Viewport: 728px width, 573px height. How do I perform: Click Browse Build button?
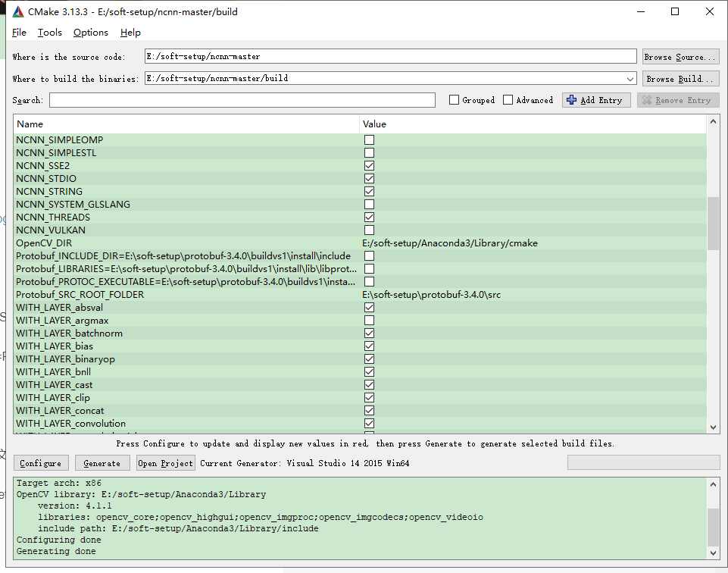coord(680,79)
